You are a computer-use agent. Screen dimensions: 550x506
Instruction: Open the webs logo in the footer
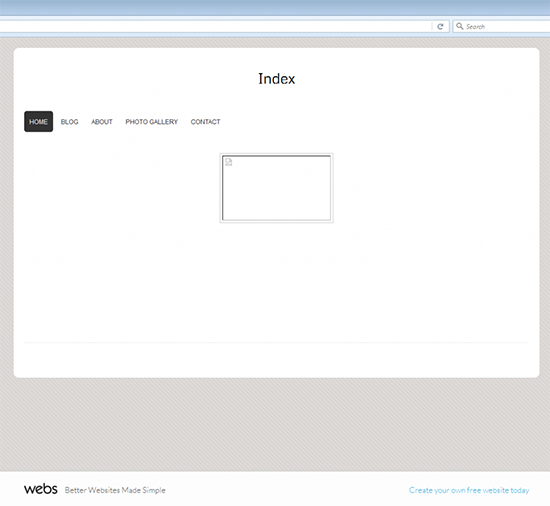click(x=41, y=489)
